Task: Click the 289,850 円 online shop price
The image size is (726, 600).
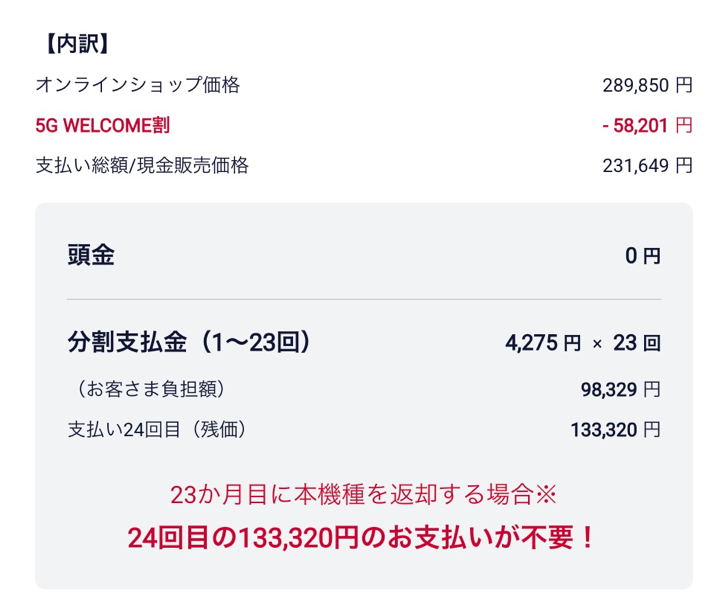Action: [646, 85]
